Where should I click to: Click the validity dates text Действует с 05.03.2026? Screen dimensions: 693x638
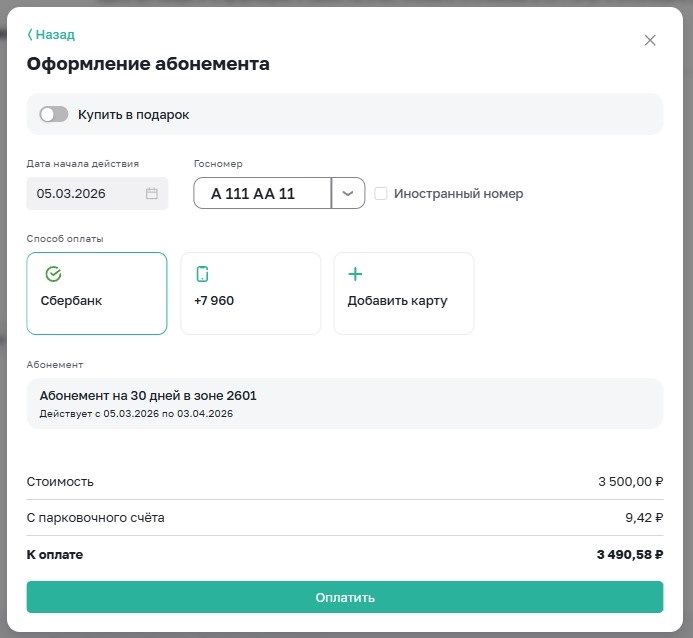coord(136,414)
